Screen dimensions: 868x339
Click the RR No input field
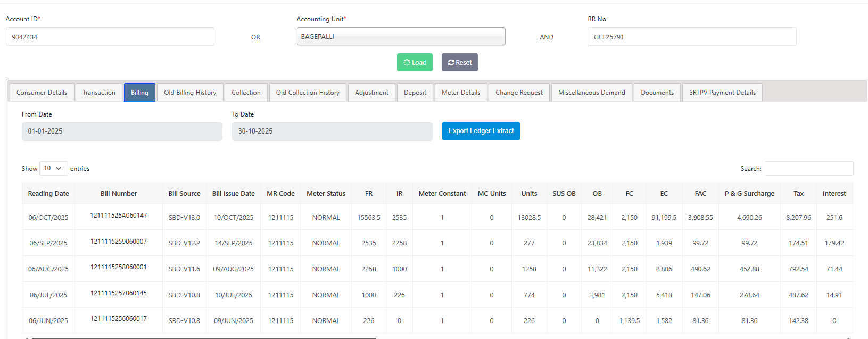tap(692, 37)
